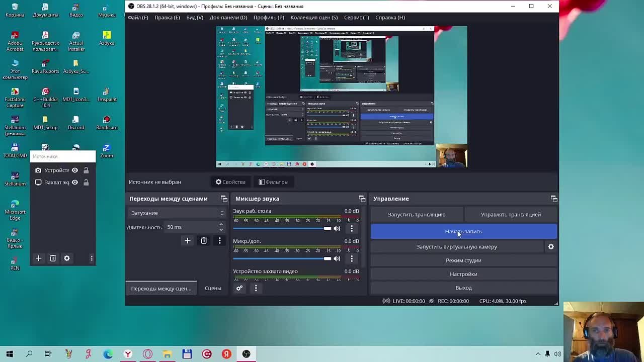Open the Затухание transition dropdown
Screen dimensions: 644x362
point(176,213)
